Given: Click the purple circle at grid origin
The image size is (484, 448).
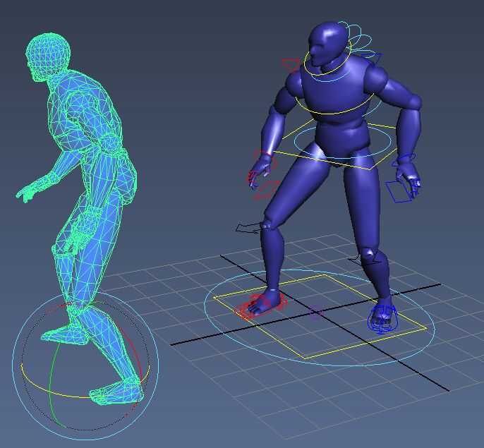Looking at the screenshot, I should pos(315,312).
